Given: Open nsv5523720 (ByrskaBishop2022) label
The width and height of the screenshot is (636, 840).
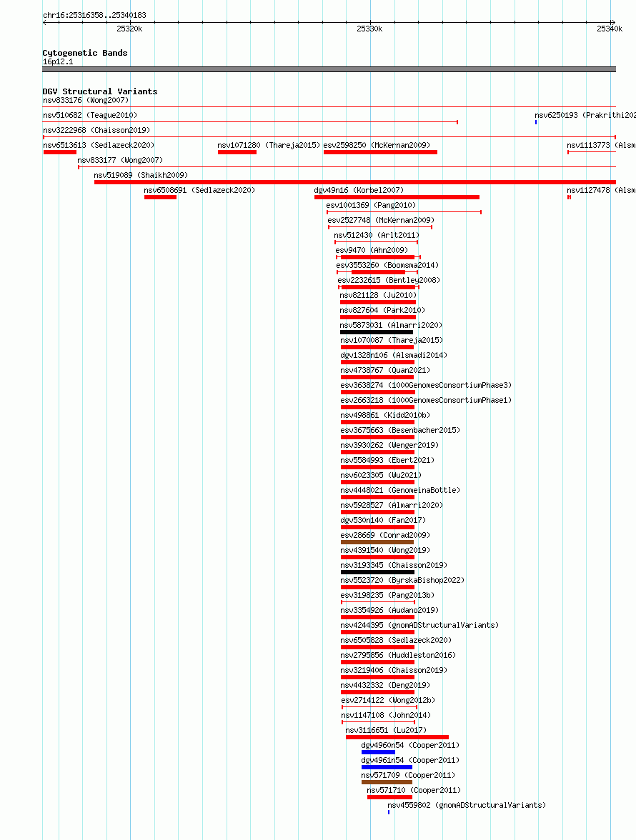Looking at the screenshot, I should [402, 580].
